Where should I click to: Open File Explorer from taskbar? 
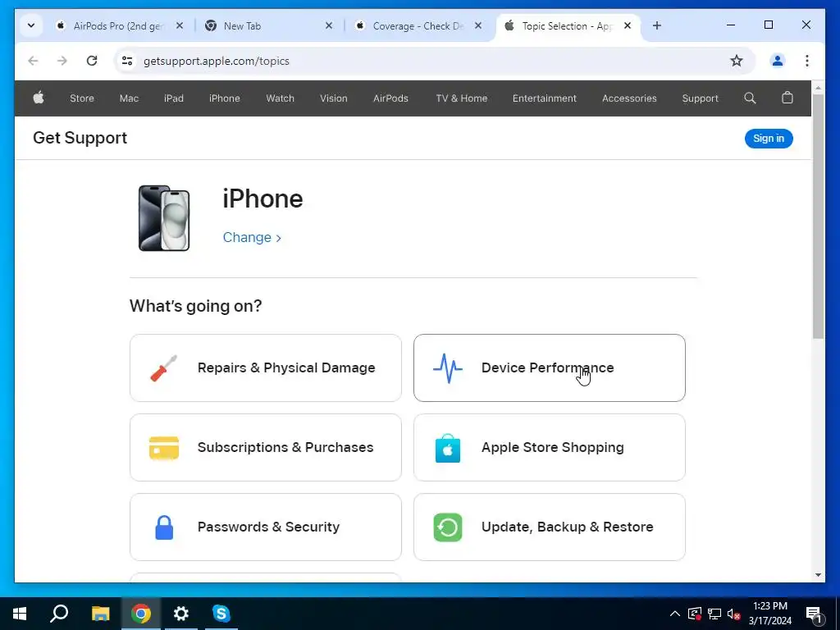(x=100, y=614)
